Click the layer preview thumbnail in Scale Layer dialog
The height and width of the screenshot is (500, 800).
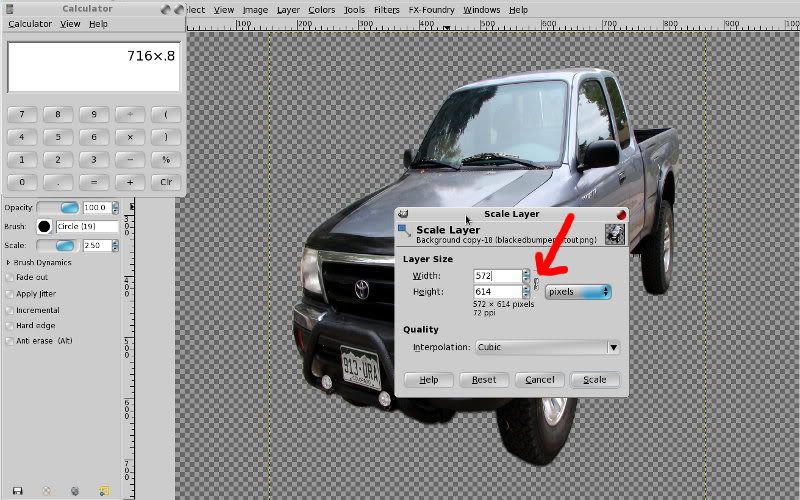tap(615, 235)
